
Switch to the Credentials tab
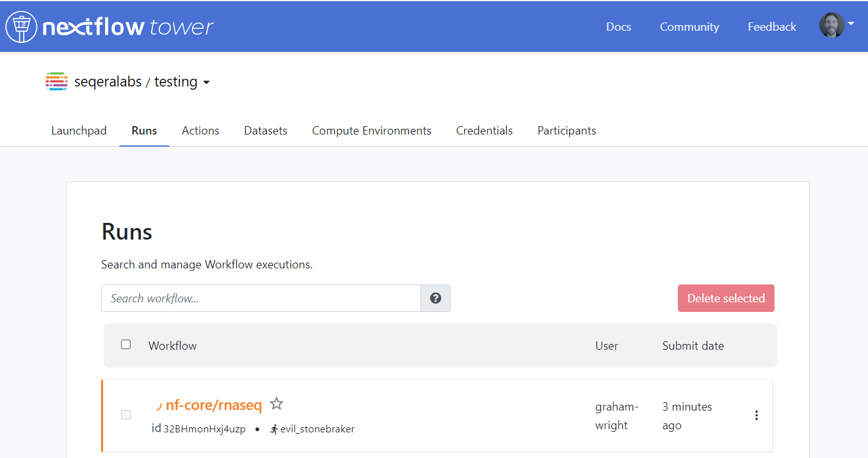tap(485, 130)
